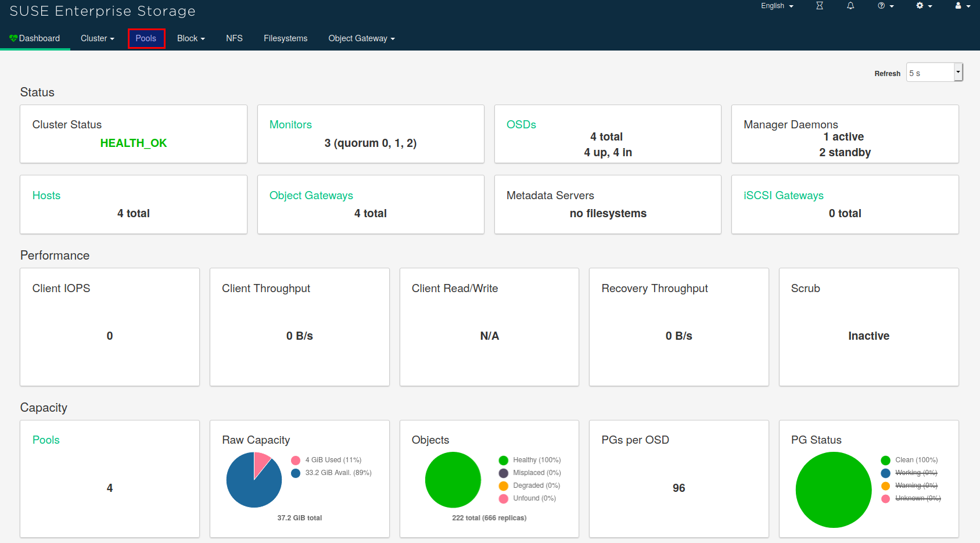This screenshot has height=543, width=980.
Task: Toggle the Unknown legend entry in PG Status
Action: point(917,498)
